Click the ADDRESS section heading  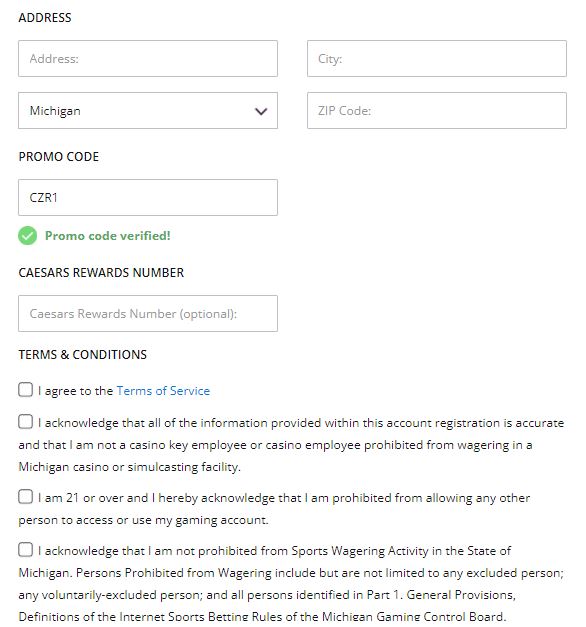click(x=45, y=18)
